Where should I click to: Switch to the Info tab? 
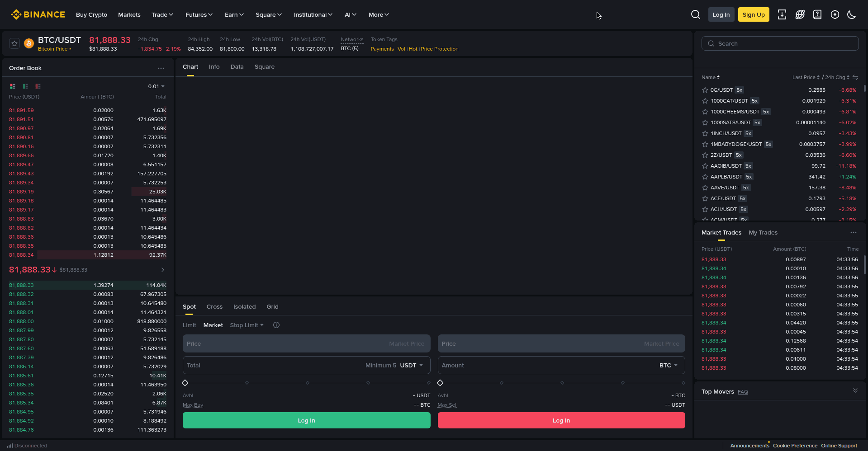click(x=214, y=66)
